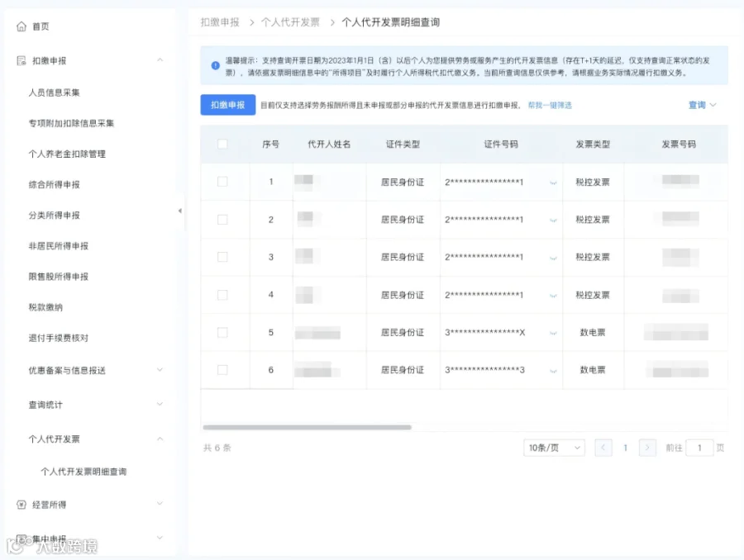
Task: Click the 发票类型 column header
Action: click(593, 145)
